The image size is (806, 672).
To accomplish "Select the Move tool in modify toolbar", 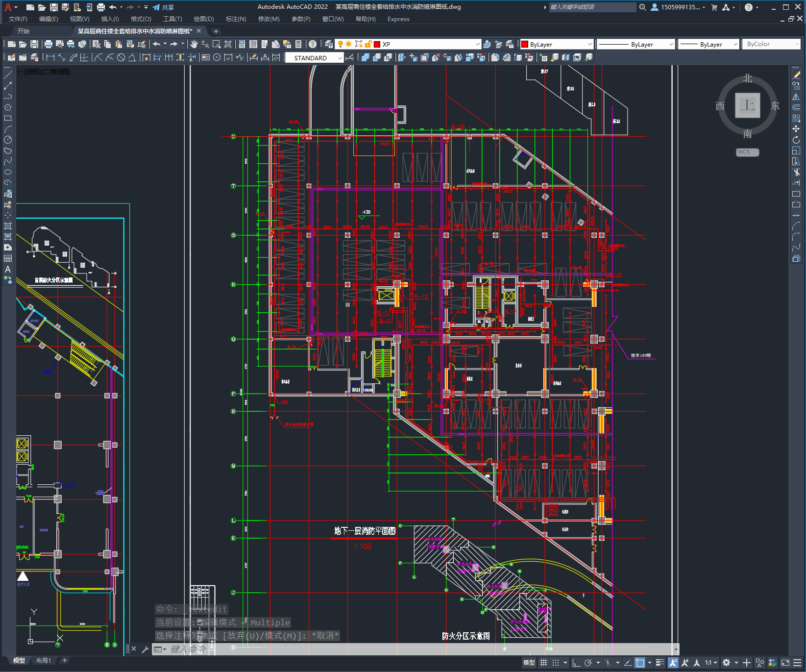I will click(796, 129).
